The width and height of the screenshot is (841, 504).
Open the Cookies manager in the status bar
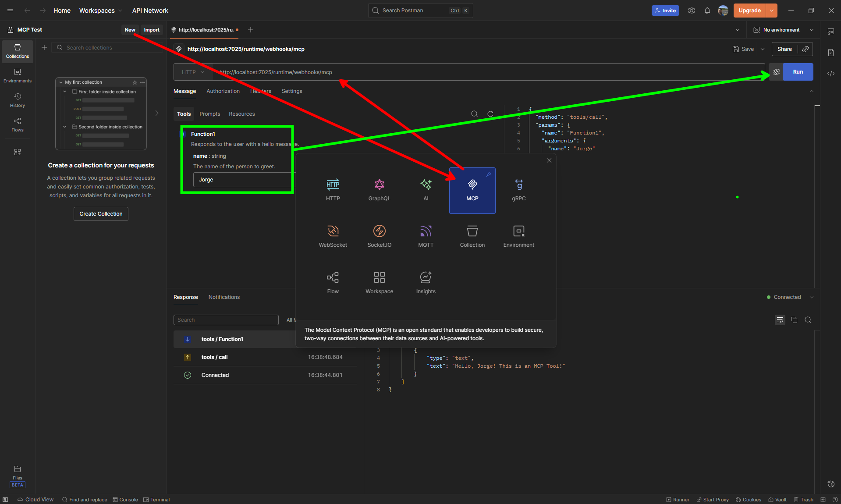tap(748, 500)
